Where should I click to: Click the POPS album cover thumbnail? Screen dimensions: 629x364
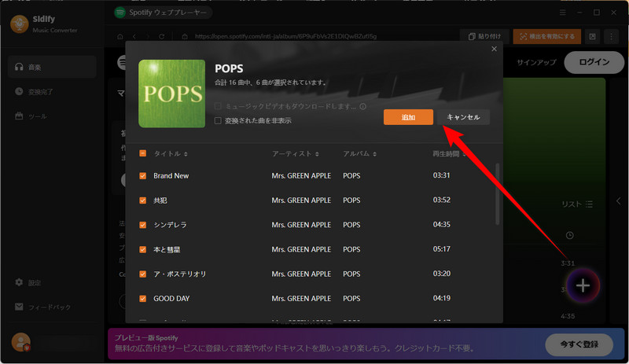pyautogui.click(x=171, y=94)
